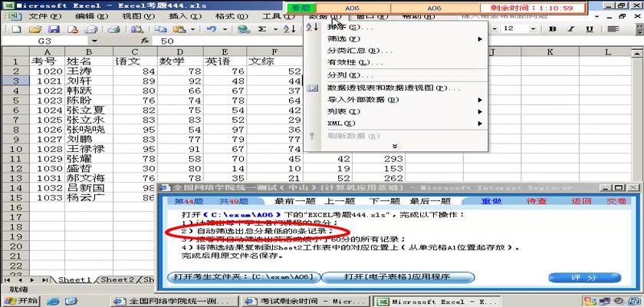Image resolution: width=644 pixels, height=307 pixels.
Task: Open a file with the folder icon
Action: [35, 29]
